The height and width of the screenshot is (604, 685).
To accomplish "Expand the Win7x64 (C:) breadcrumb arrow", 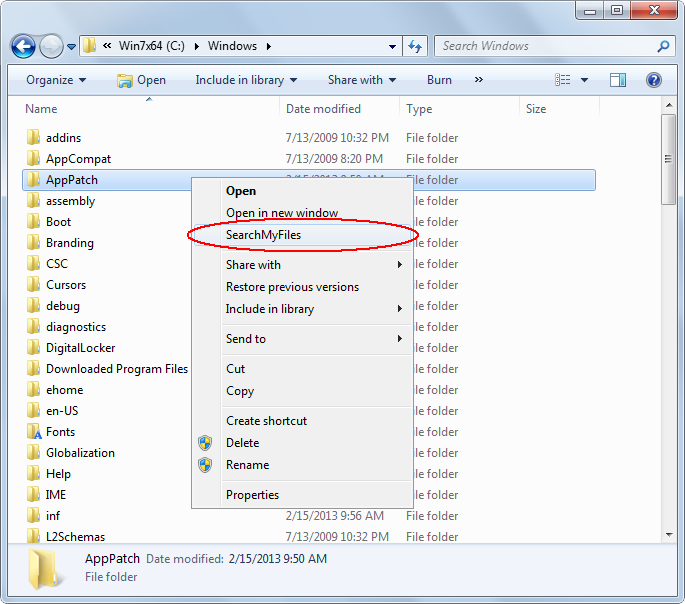I will [x=197, y=46].
